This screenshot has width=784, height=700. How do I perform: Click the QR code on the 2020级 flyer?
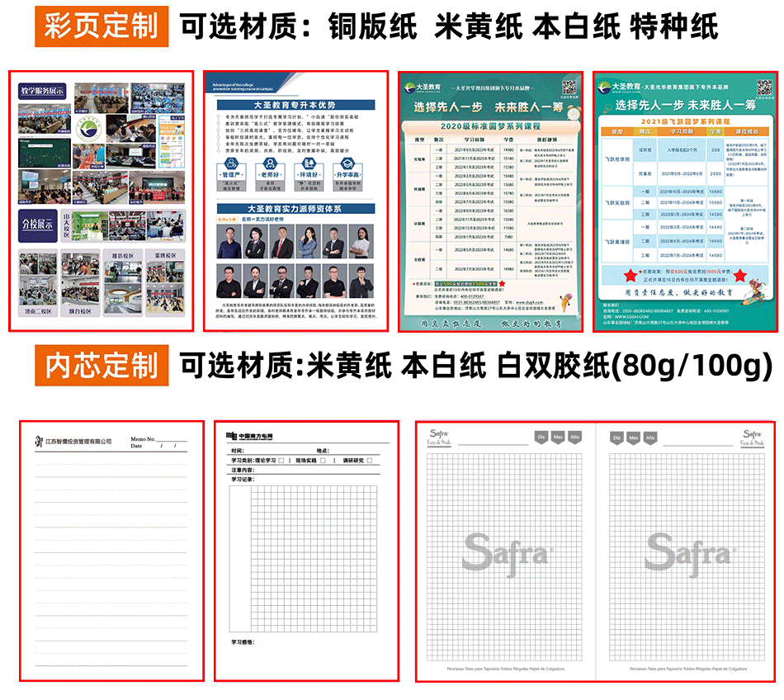[569, 87]
